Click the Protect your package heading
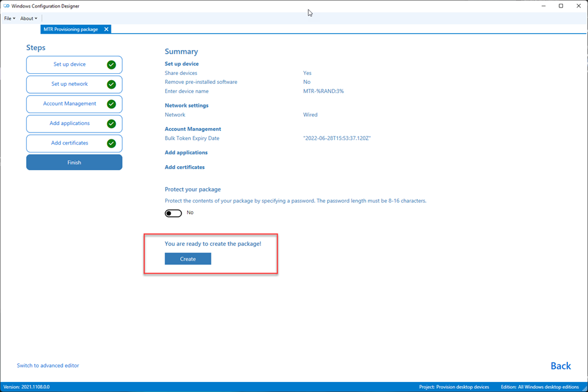The image size is (588, 392). point(193,189)
